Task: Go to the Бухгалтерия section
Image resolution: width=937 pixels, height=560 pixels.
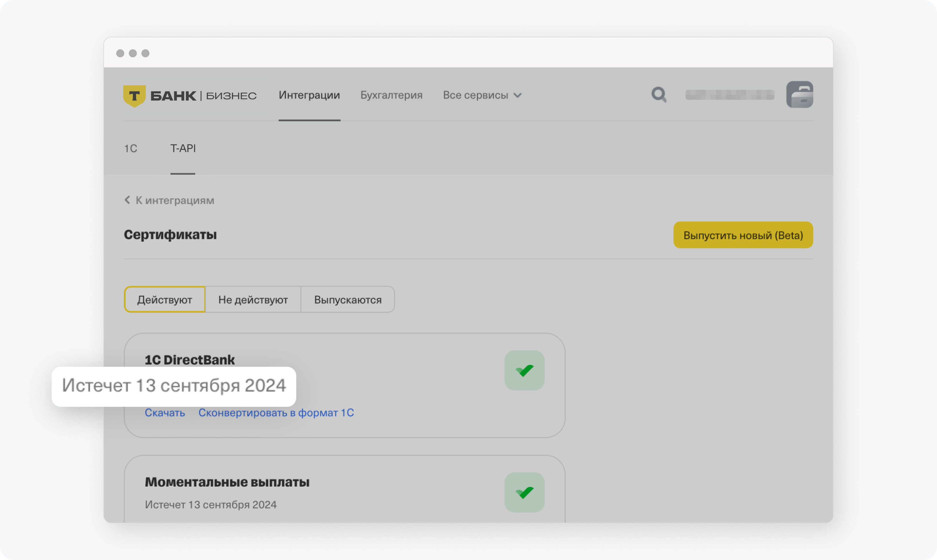Action: pos(391,95)
